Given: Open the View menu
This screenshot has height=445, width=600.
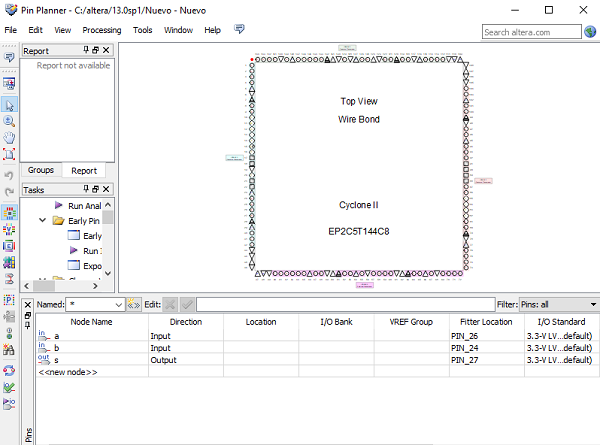Looking at the screenshot, I should pyautogui.click(x=62, y=30).
